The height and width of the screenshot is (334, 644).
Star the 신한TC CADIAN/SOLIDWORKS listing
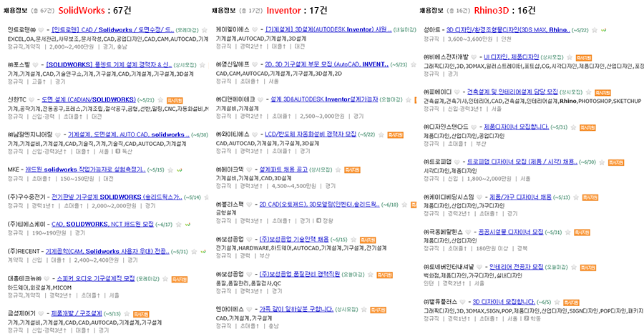[160, 99]
